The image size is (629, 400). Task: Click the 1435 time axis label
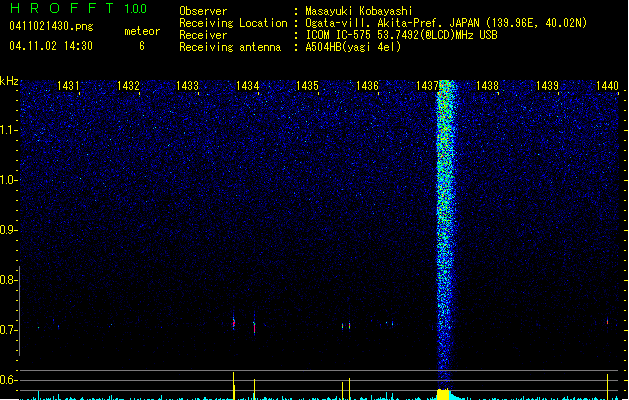[307, 86]
